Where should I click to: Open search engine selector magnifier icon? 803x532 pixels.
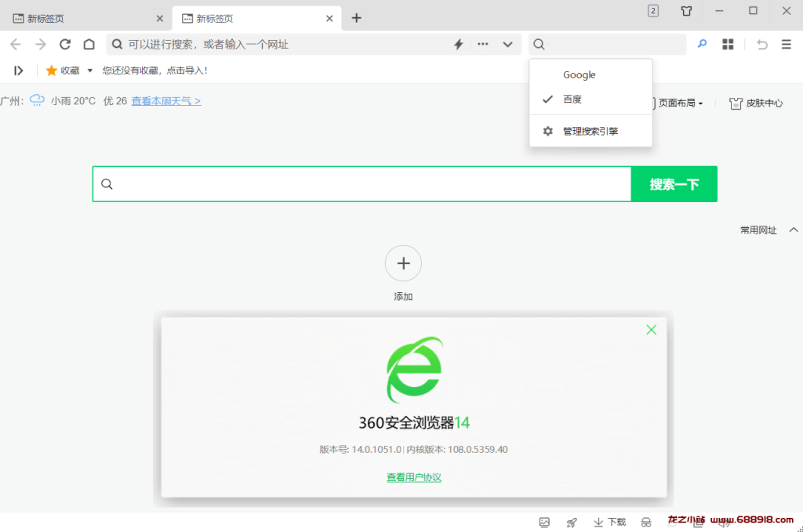pos(539,45)
